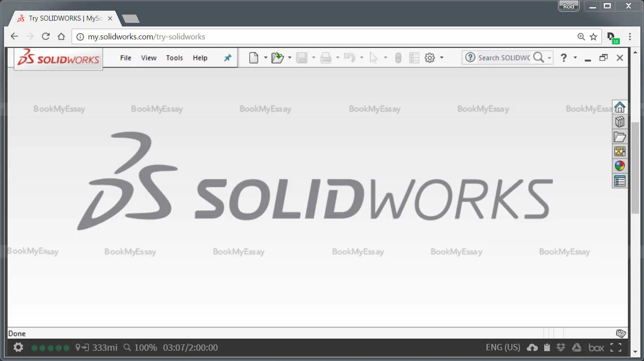The image size is (644, 361).
Task: Open the Appearances color ball icon
Action: [x=619, y=166]
